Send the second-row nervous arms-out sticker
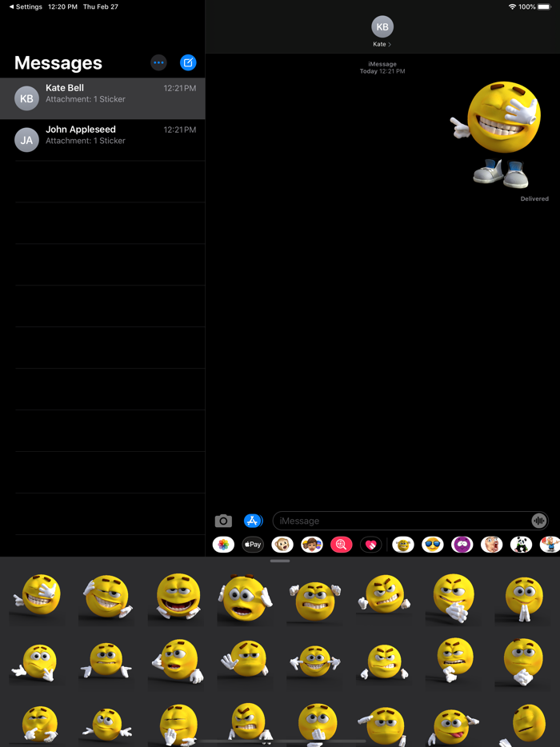The height and width of the screenshot is (747, 560). 106,661
